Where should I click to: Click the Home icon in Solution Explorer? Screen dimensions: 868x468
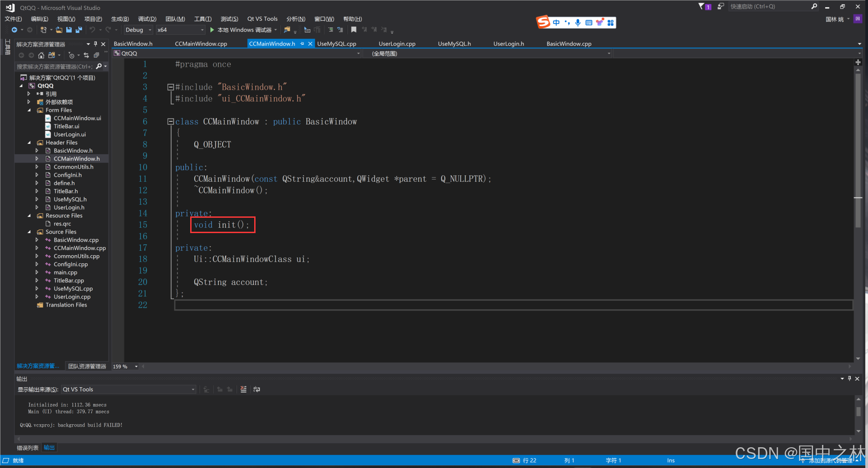[41, 55]
